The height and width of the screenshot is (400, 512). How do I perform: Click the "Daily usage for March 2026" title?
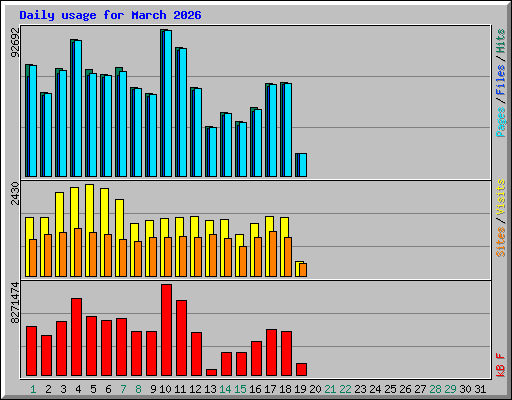pos(110,15)
